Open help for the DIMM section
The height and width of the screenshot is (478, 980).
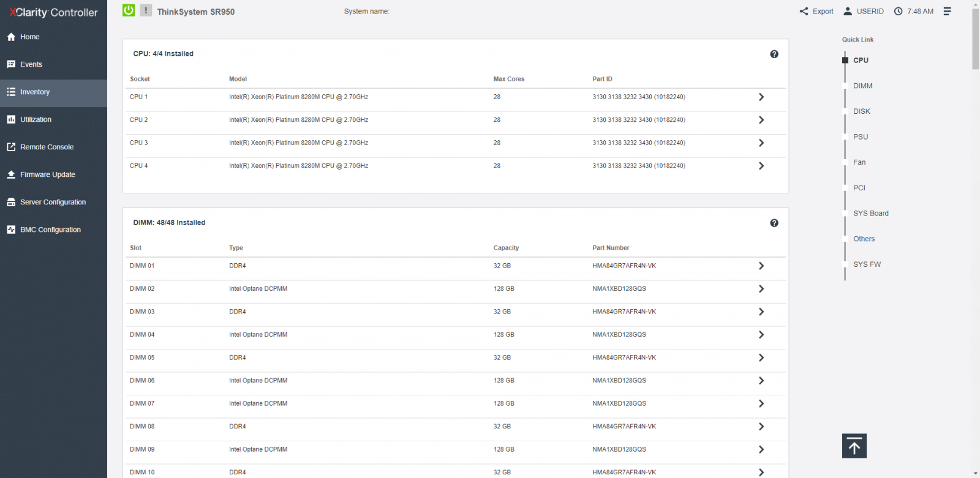(774, 223)
